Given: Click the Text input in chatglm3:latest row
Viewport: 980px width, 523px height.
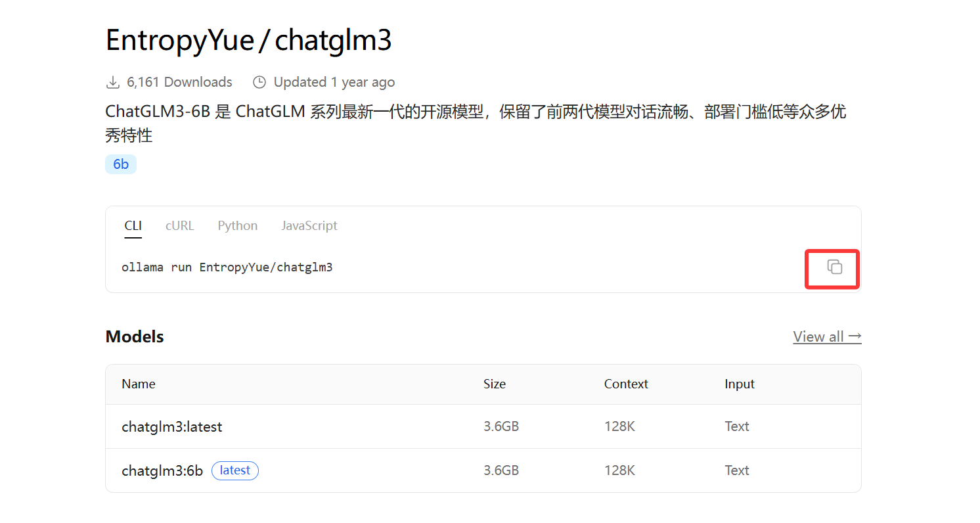Looking at the screenshot, I should click(x=737, y=426).
